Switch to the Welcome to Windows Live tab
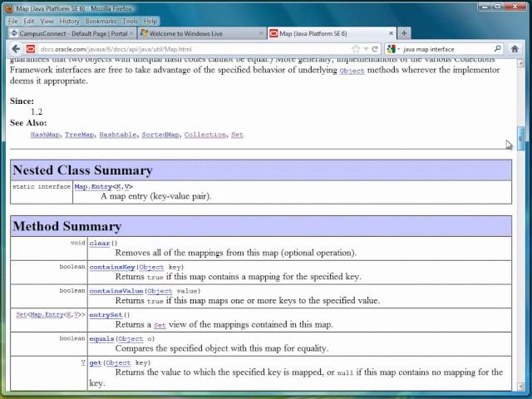The width and height of the screenshot is (532, 399). pyautogui.click(x=203, y=33)
